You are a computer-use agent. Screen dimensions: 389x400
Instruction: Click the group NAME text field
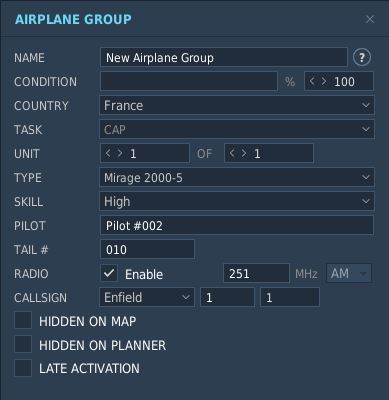(224, 57)
